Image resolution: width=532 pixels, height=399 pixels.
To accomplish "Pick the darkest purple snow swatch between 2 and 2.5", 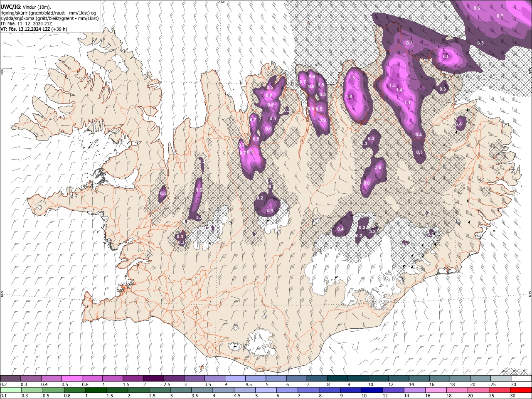I will coord(153,379).
